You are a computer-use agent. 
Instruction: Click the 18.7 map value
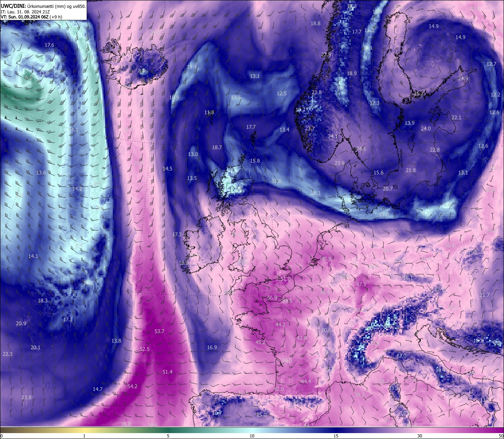click(217, 148)
